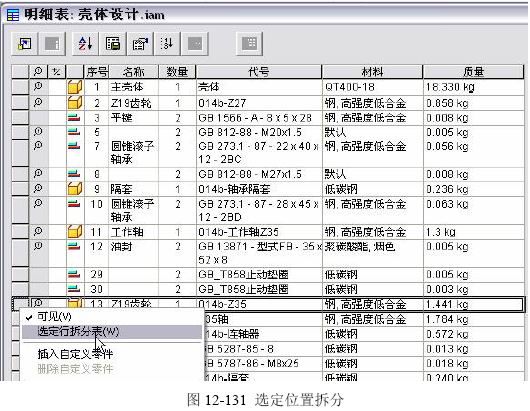Viewport: 530px width, 411px height.
Task: Click the part icon of row 10 圆锥滚子轴承
Action: pyautogui.click(x=74, y=204)
